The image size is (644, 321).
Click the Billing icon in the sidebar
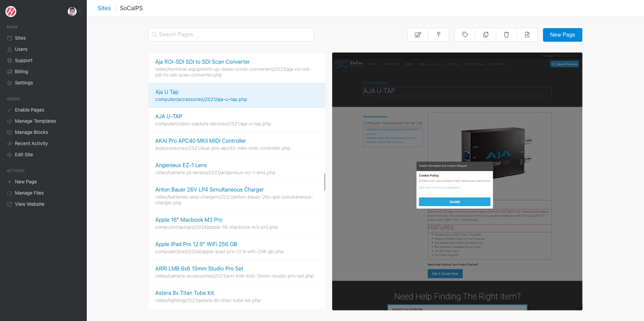9,72
